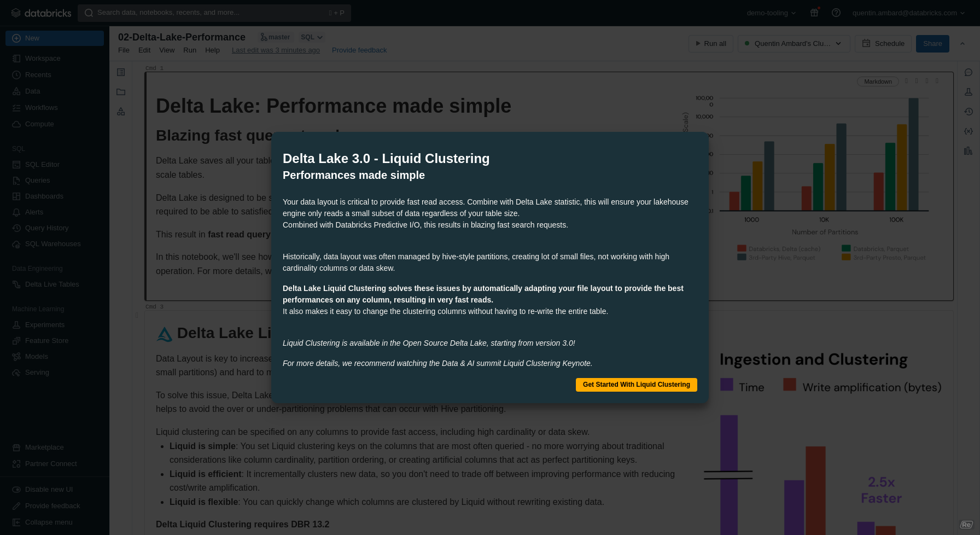
Task: Open the notebook version history panel
Action: pos(969,112)
